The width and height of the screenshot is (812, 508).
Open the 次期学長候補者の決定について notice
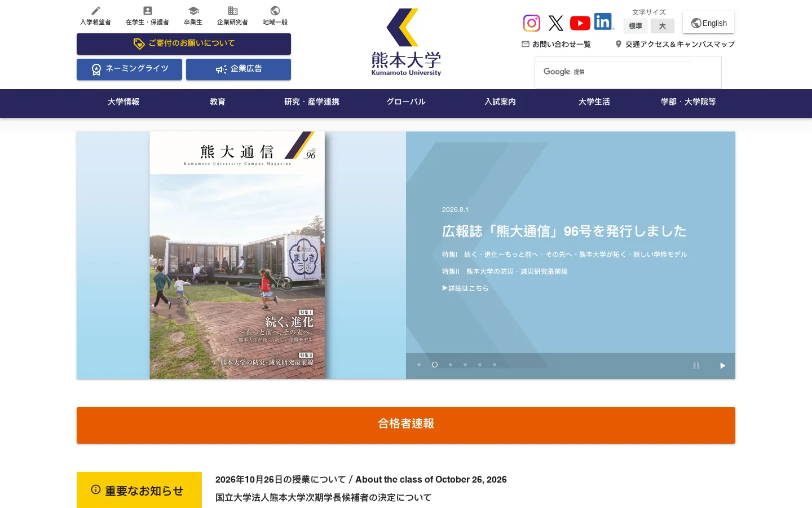pyautogui.click(x=323, y=498)
